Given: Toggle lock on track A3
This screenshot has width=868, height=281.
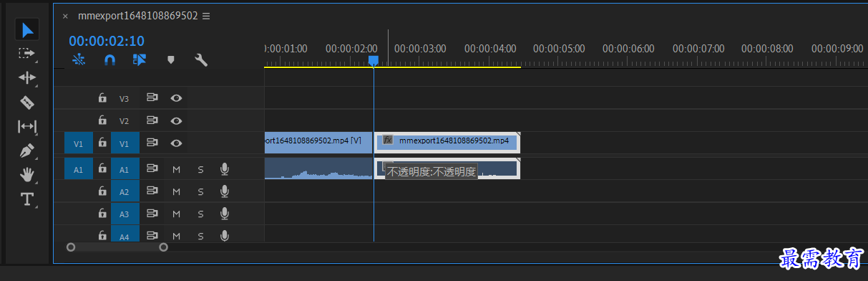Looking at the screenshot, I should 102,214.
